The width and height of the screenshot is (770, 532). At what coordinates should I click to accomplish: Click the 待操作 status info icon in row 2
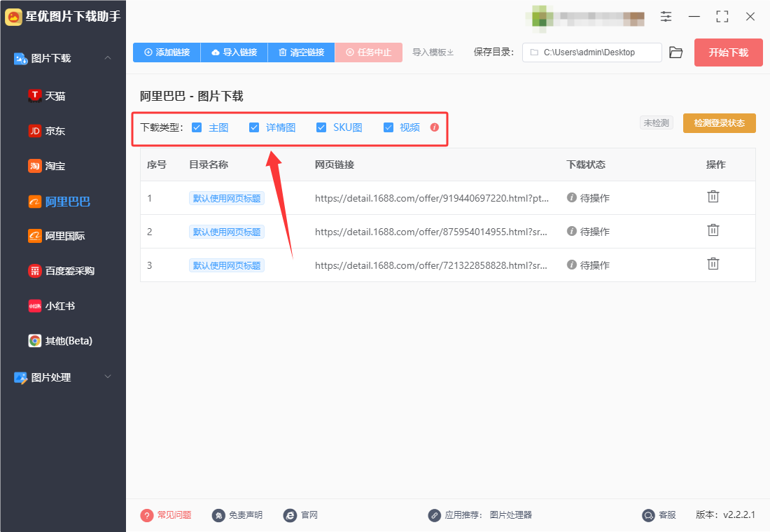click(572, 231)
